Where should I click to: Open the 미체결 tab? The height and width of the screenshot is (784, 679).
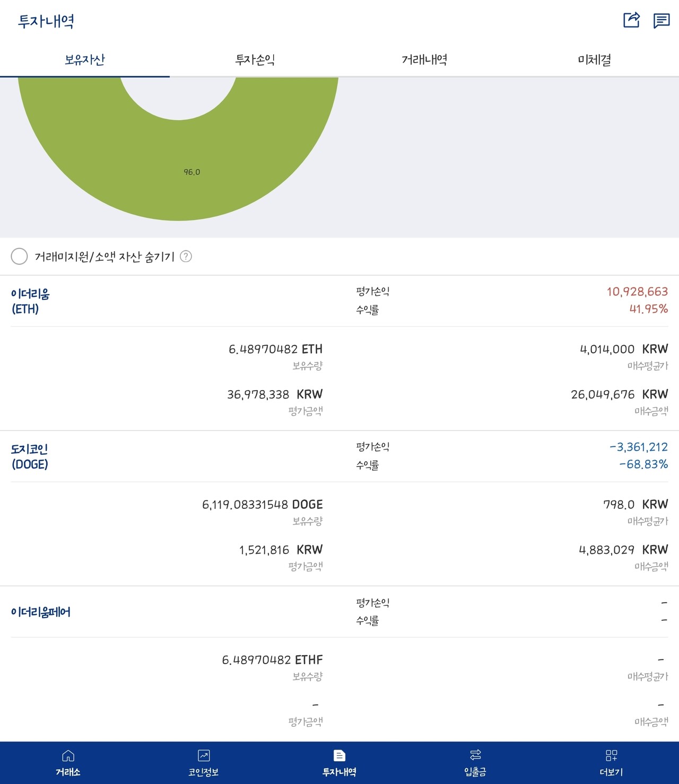pyautogui.click(x=594, y=60)
